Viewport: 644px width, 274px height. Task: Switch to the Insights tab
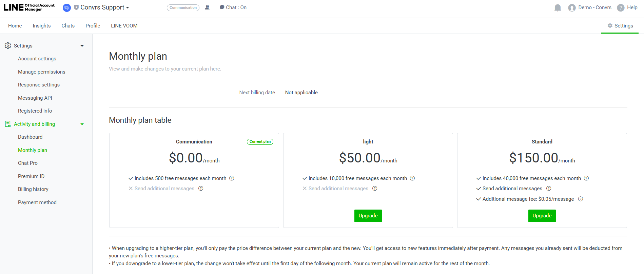pyautogui.click(x=42, y=26)
